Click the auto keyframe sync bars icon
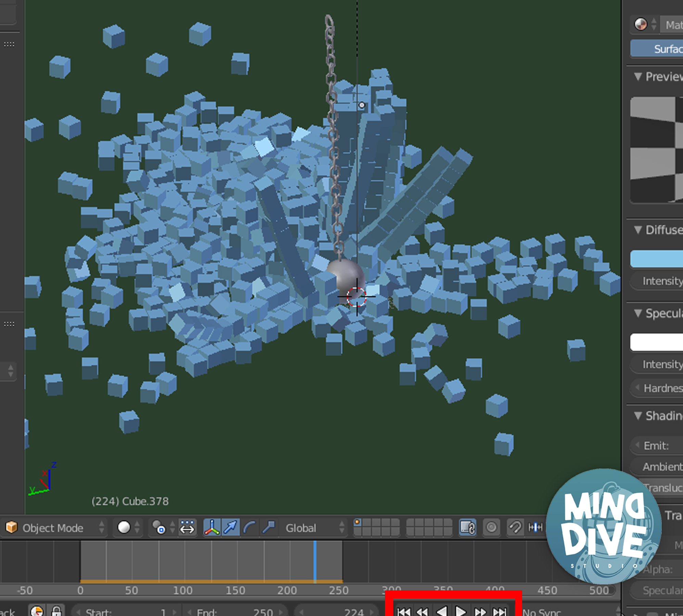The width and height of the screenshot is (683, 616). (x=536, y=527)
